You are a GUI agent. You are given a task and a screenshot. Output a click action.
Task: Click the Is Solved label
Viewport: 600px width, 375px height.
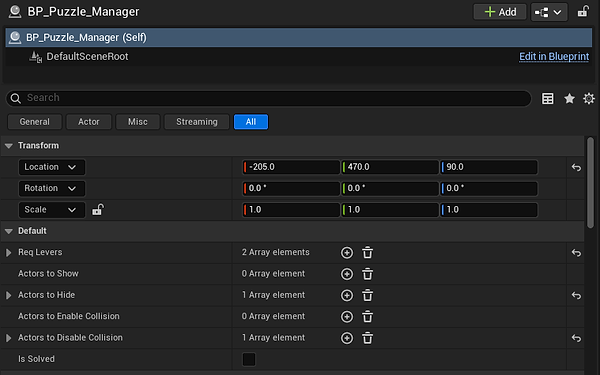36,359
